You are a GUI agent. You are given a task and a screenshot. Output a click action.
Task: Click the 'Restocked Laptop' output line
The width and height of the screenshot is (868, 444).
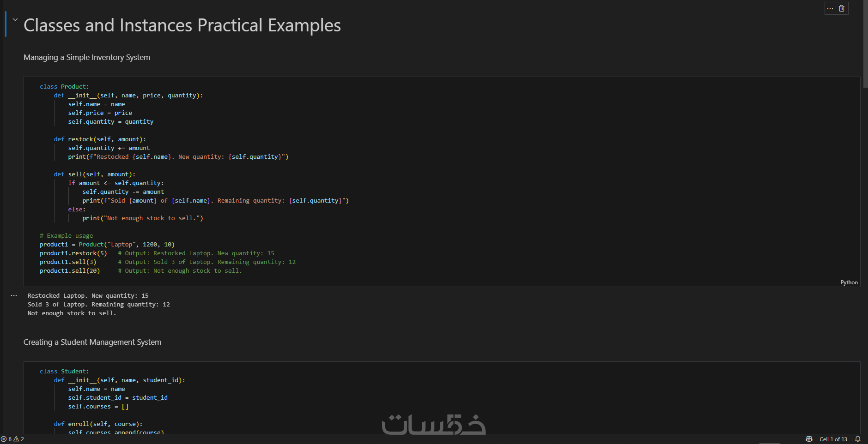coord(88,296)
